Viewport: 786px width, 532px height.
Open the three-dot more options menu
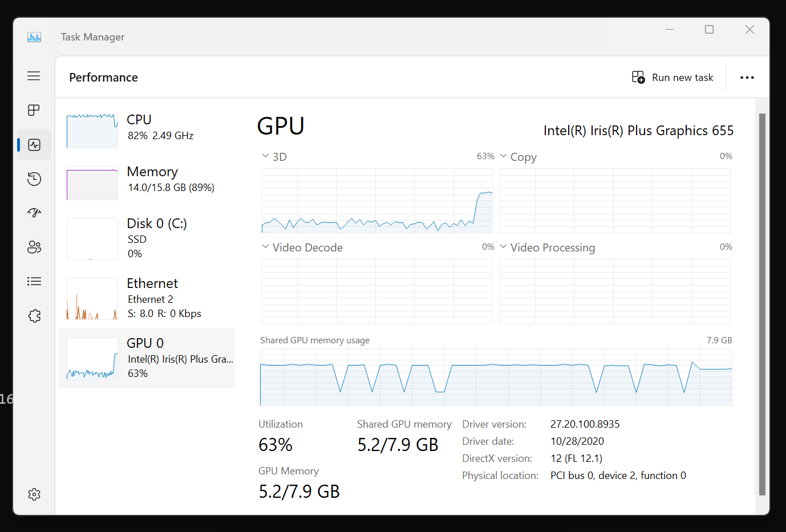(747, 78)
